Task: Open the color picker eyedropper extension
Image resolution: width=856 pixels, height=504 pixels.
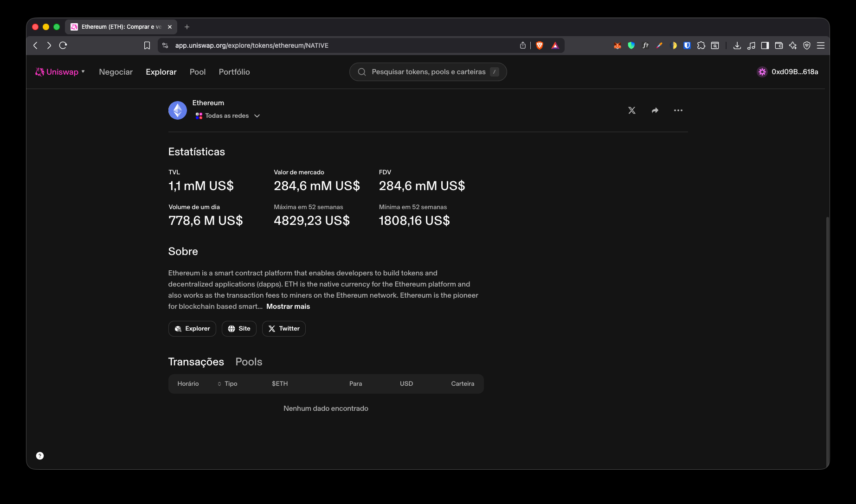Action: pos(659,45)
